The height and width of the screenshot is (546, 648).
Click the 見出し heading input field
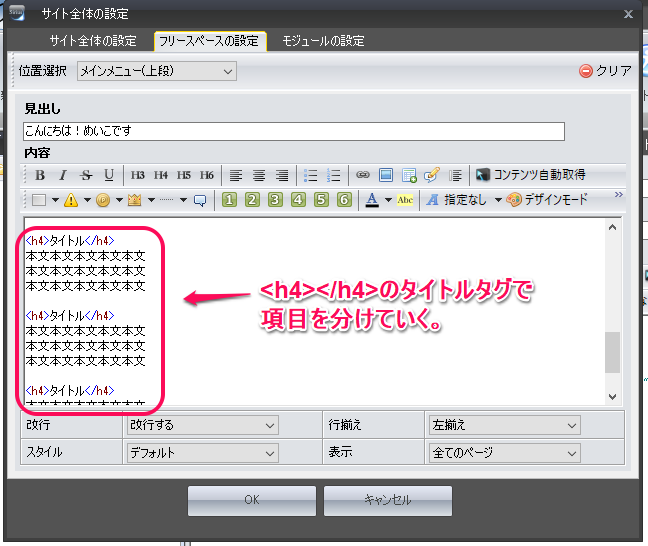[x=294, y=131]
